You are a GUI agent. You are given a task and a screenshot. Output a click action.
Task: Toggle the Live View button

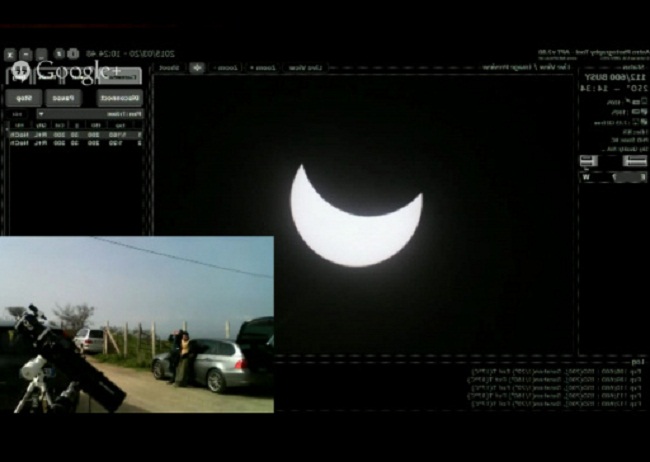click(306, 68)
